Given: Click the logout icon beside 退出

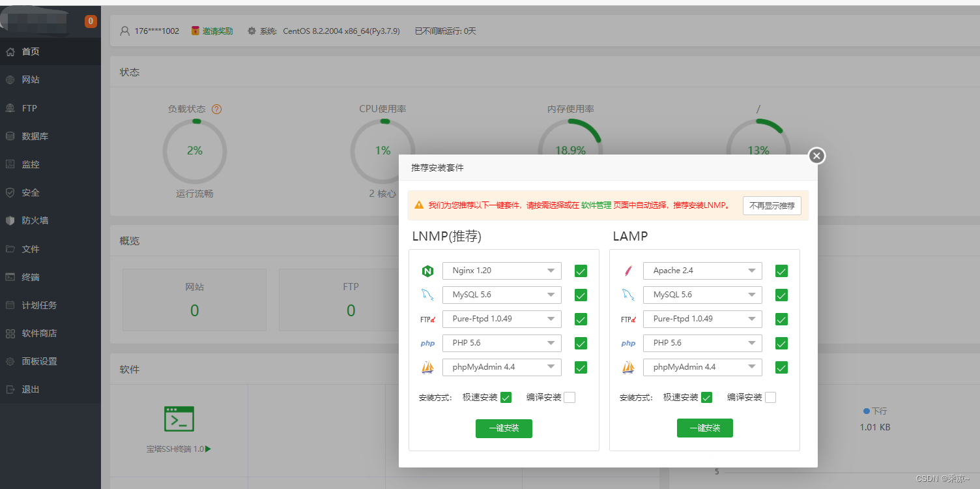Looking at the screenshot, I should click(10, 389).
